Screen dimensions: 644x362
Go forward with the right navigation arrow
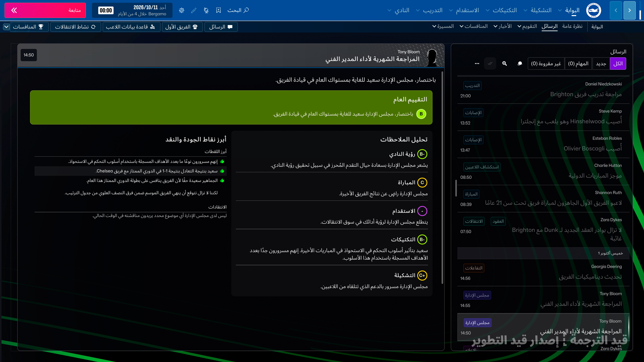(630, 10)
